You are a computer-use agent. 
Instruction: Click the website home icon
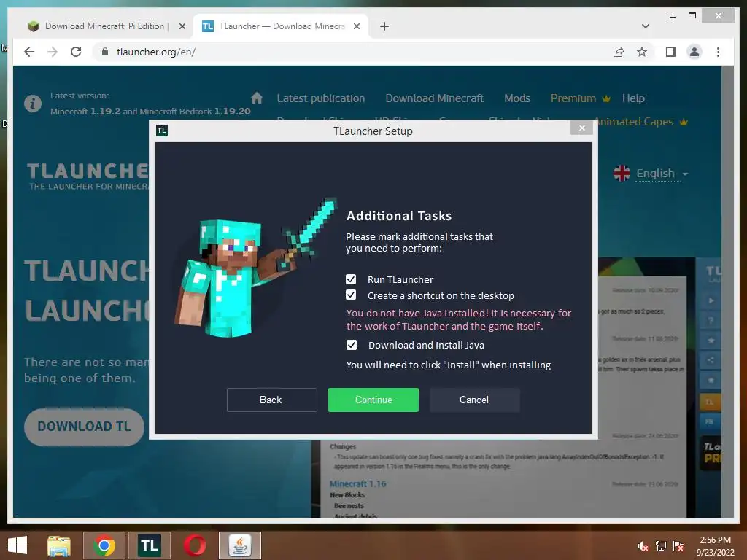(257, 98)
